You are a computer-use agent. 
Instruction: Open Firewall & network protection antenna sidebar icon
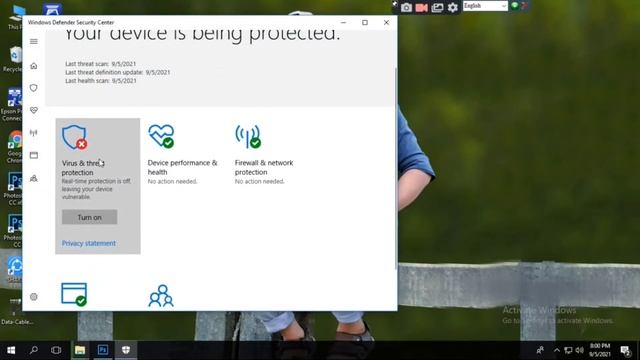point(34,133)
